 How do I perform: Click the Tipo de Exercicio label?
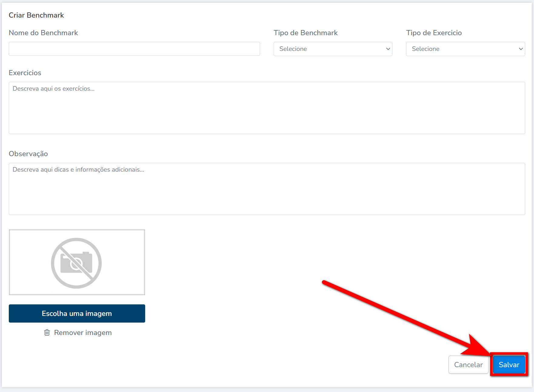pyautogui.click(x=434, y=33)
